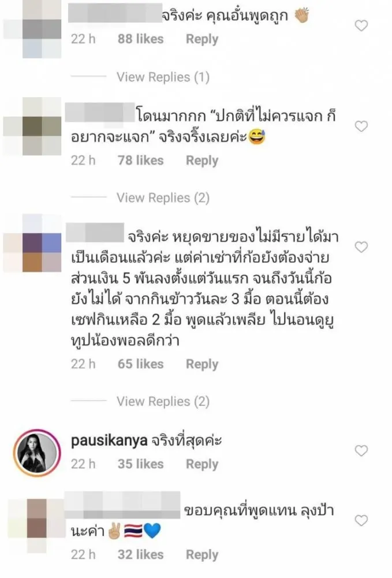Like the last comment with 32 likes
Image resolution: width=392 pixels, height=578 pixels.
coord(361,520)
